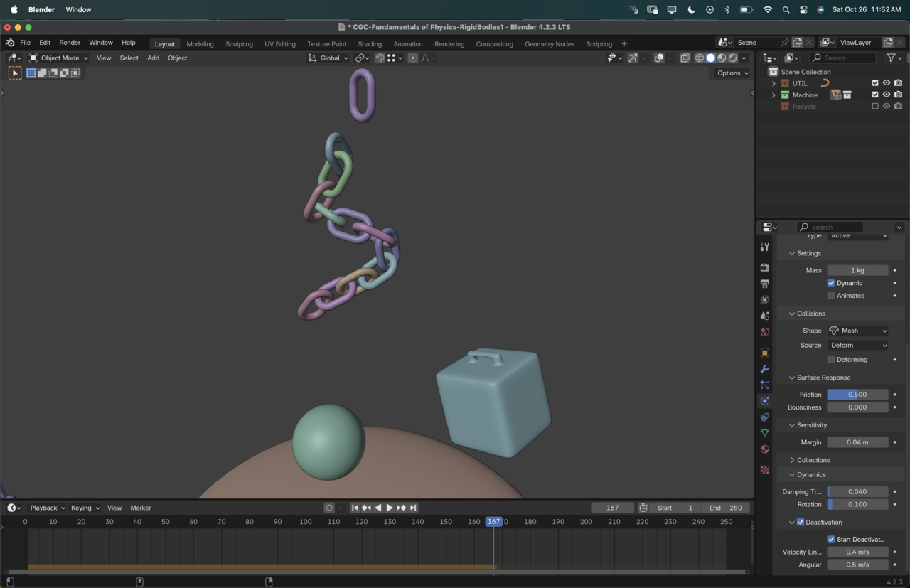This screenshot has width=910, height=588.
Task: Open the Scene properties tab
Action: (x=765, y=316)
